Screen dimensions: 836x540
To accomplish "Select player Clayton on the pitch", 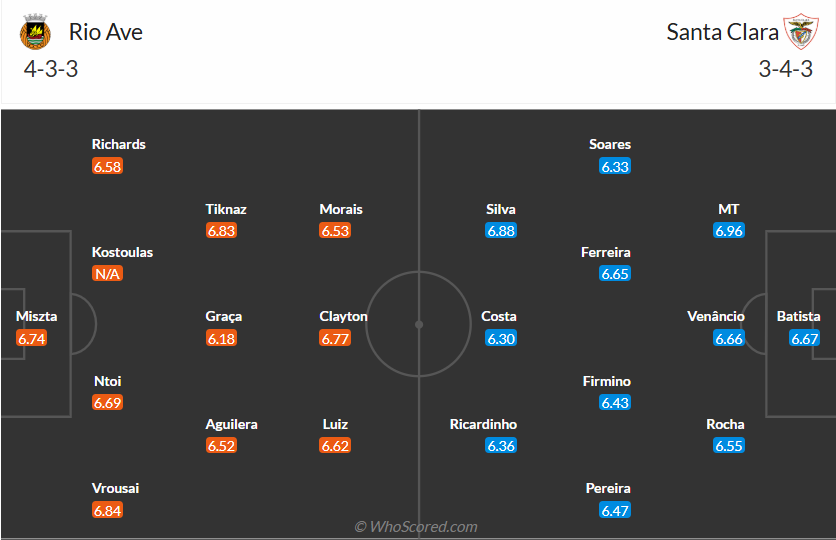I will 343,316.
